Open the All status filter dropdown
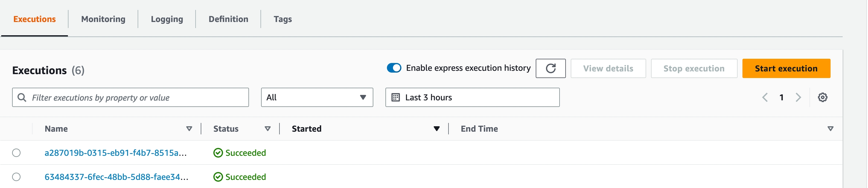Screen dimensions: 868x188 [317, 98]
